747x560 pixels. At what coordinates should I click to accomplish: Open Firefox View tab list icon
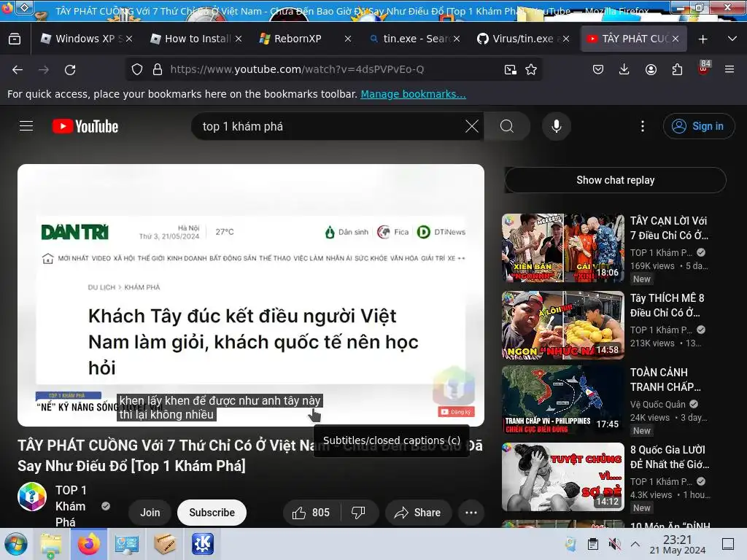coord(15,39)
